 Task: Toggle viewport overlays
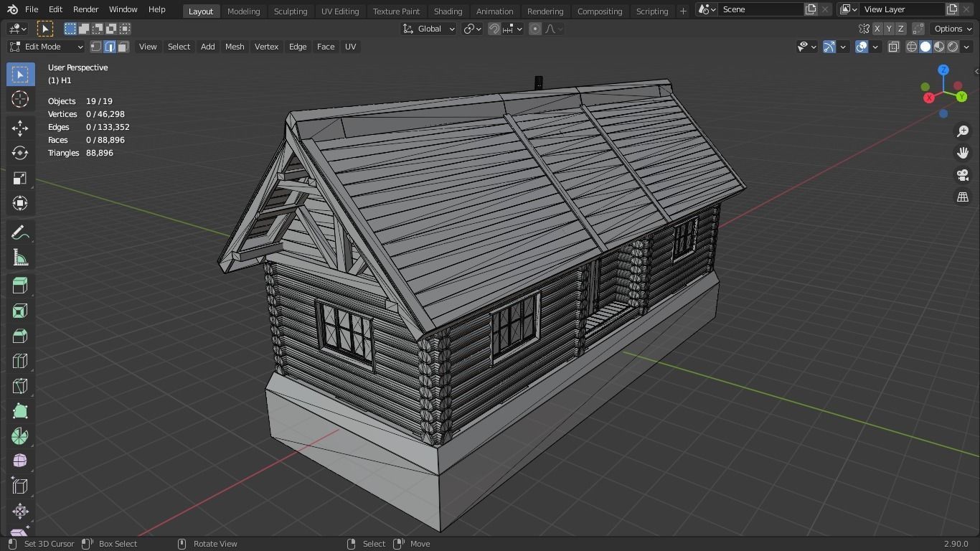point(862,47)
